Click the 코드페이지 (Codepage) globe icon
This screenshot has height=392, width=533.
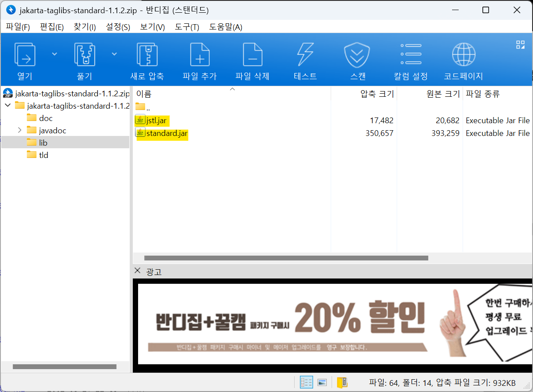coord(464,54)
